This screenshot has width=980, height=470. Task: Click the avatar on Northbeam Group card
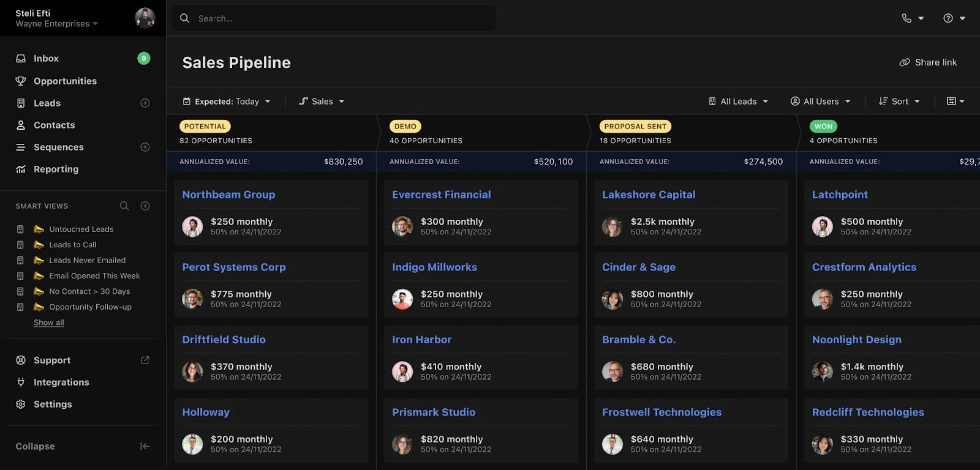tap(192, 226)
